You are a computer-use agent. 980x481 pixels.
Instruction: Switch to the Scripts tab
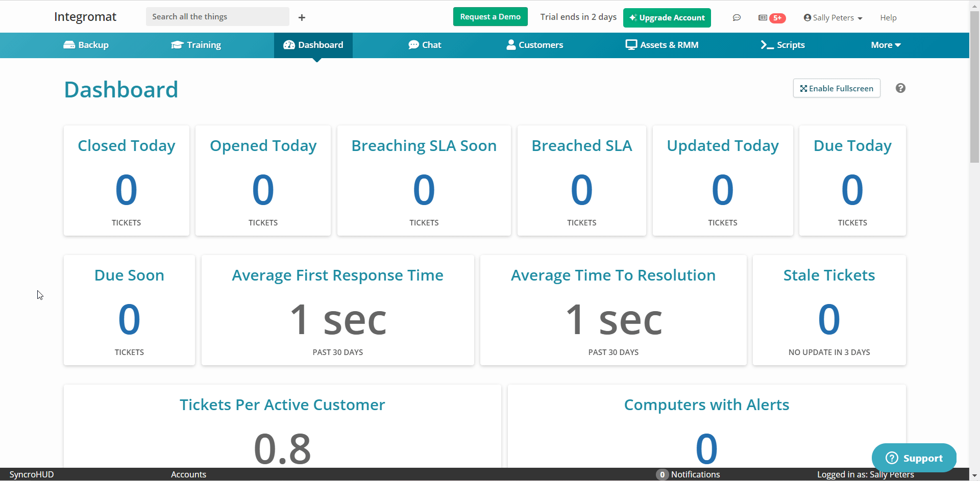click(x=782, y=45)
